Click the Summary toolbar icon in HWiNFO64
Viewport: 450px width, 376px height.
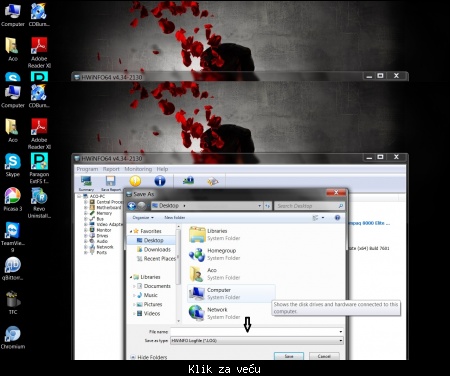(x=86, y=183)
